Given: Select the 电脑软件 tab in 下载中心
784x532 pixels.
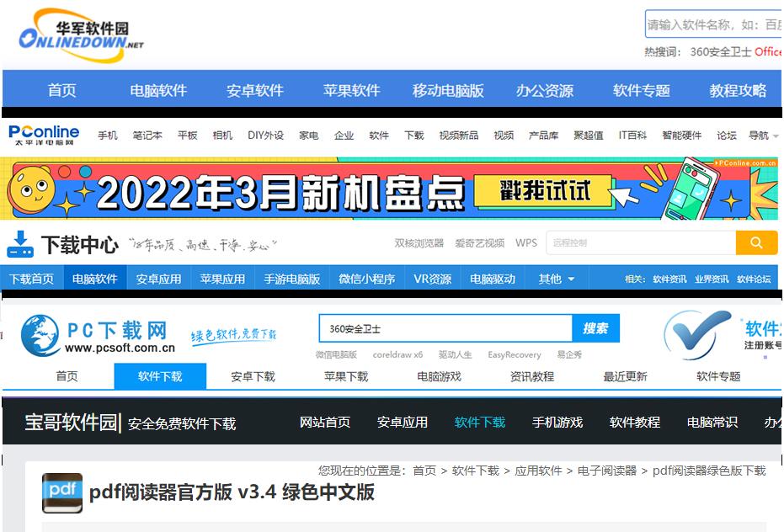Looking at the screenshot, I should (x=95, y=279).
